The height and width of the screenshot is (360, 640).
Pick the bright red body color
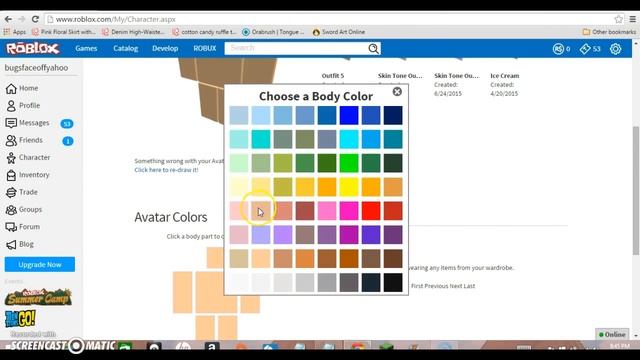[x=371, y=211]
